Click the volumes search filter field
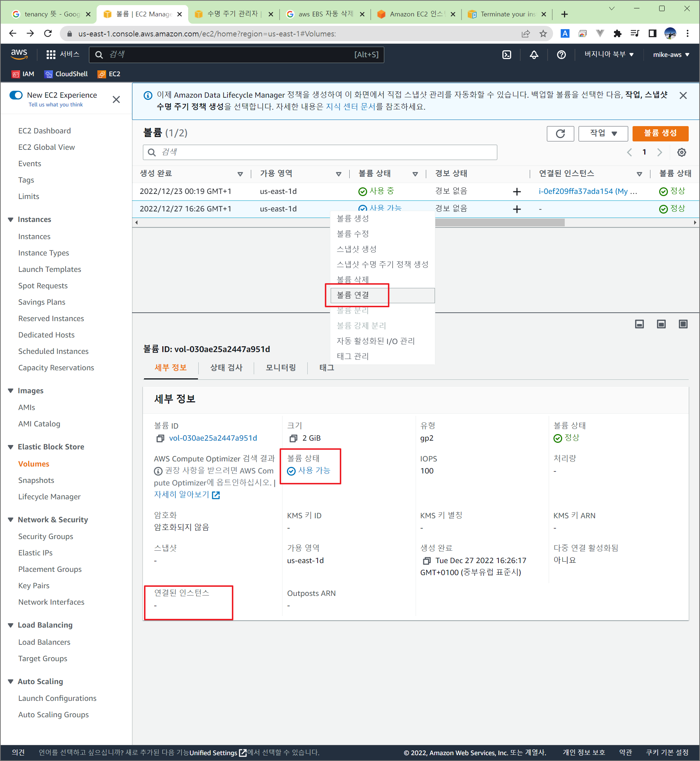The height and width of the screenshot is (761, 700). [320, 153]
